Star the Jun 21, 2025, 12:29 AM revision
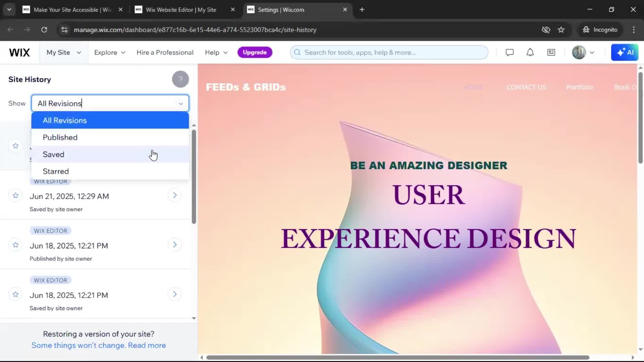 click(x=15, y=195)
